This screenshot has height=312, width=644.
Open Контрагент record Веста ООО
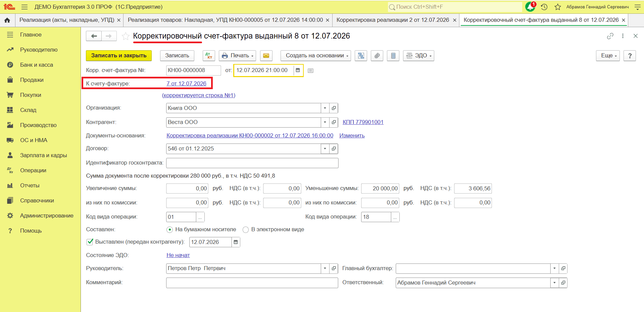[x=334, y=122]
